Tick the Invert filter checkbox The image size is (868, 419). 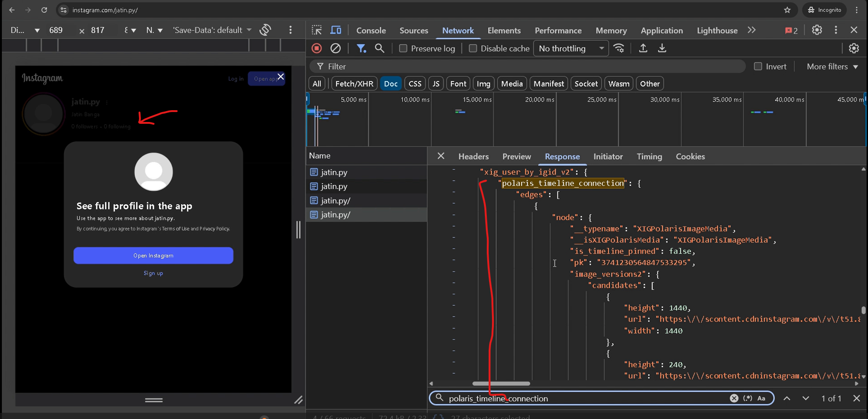click(x=758, y=66)
